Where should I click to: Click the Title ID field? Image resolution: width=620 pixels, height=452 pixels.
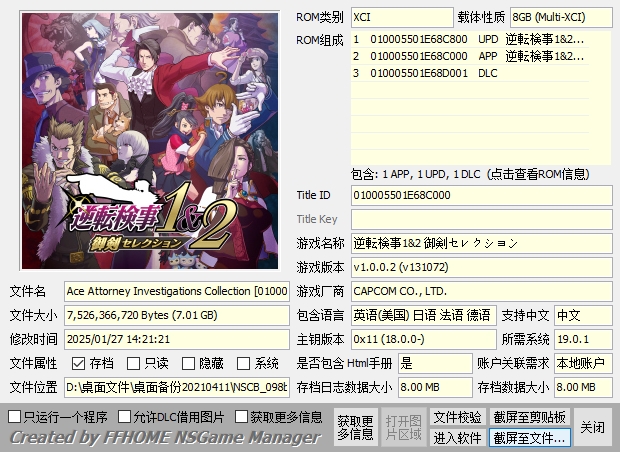pos(482,195)
